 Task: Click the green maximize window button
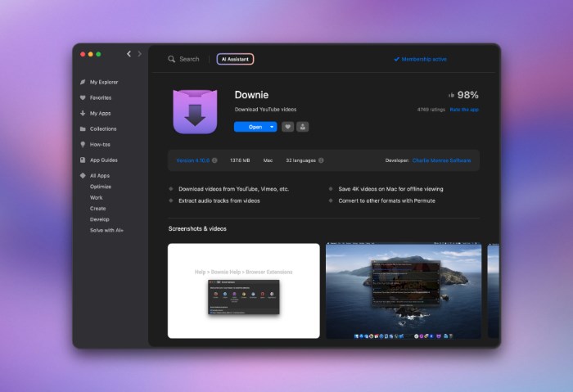[x=98, y=54]
